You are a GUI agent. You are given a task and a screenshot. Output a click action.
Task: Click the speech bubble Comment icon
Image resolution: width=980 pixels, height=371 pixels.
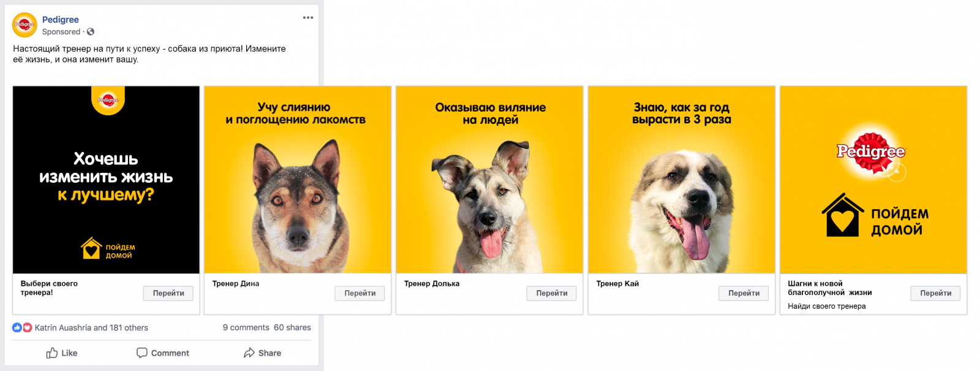click(x=142, y=353)
